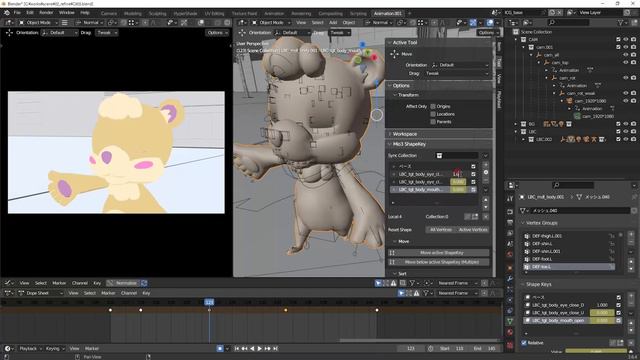The width and height of the screenshot is (640, 360).
Task: Open the Tool tab in viewport sidebar
Action: click(499, 62)
